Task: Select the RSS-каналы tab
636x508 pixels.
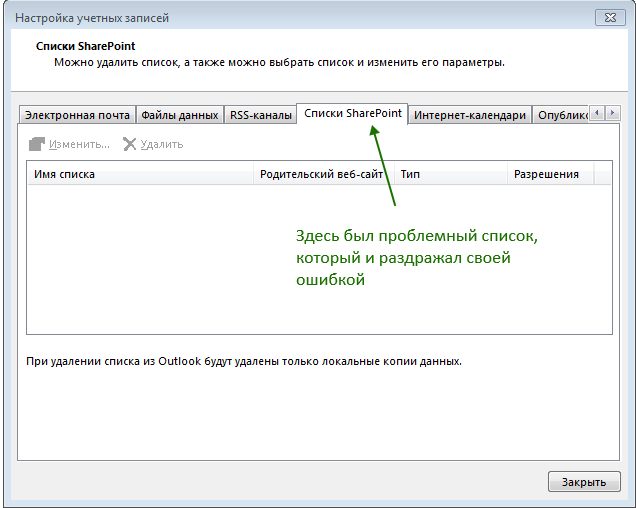Action: pos(259,115)
